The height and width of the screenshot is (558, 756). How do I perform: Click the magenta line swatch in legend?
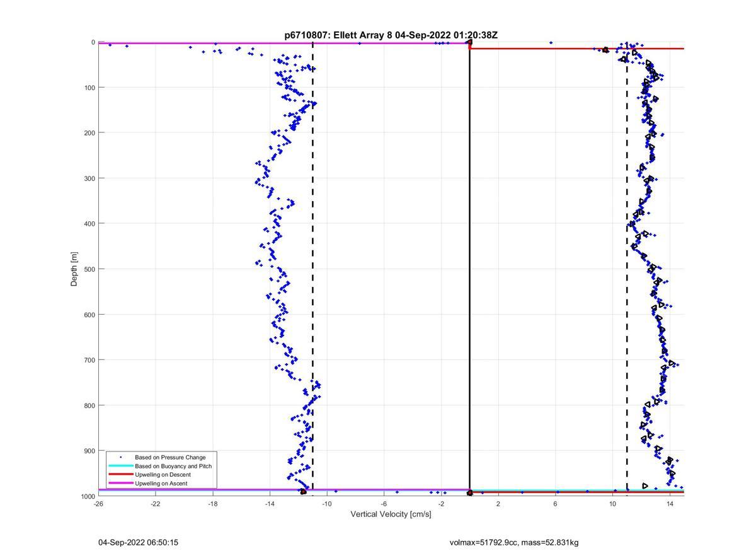click(x=121, y=484)
